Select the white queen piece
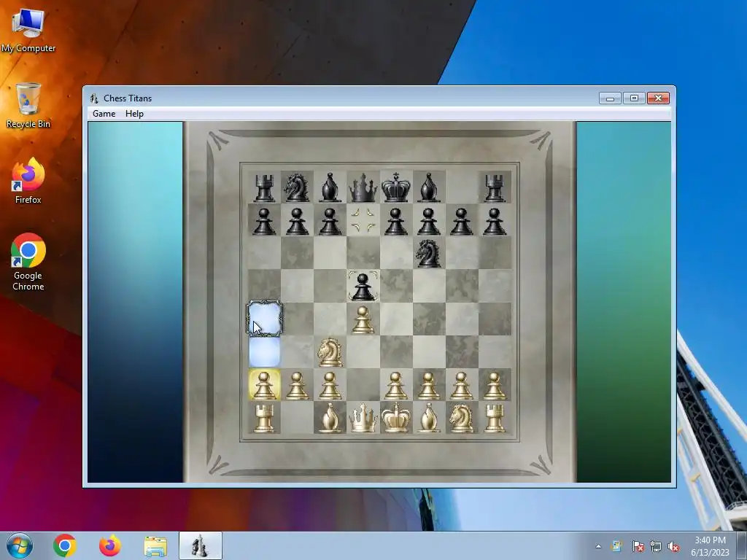This screenshot has height=560, width=747. click(363, 418)
